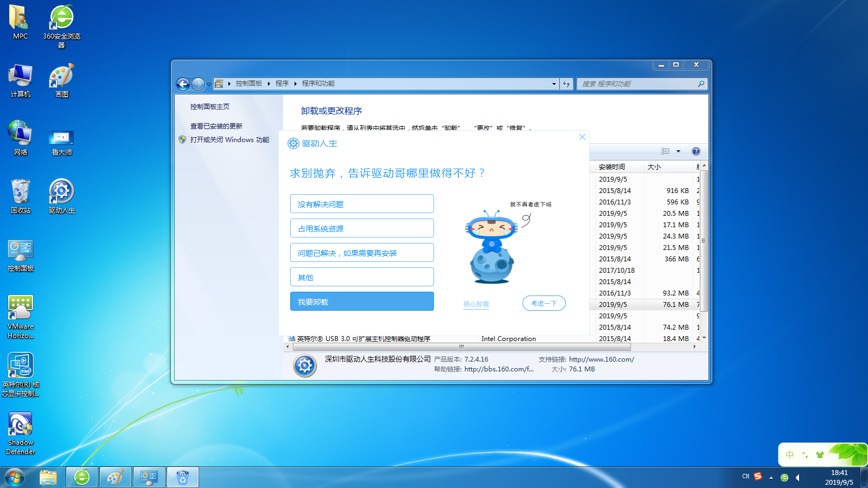Screen dimensions: 868x488
Task: Click the 狠心卸载 link
Action: (476, 304)
